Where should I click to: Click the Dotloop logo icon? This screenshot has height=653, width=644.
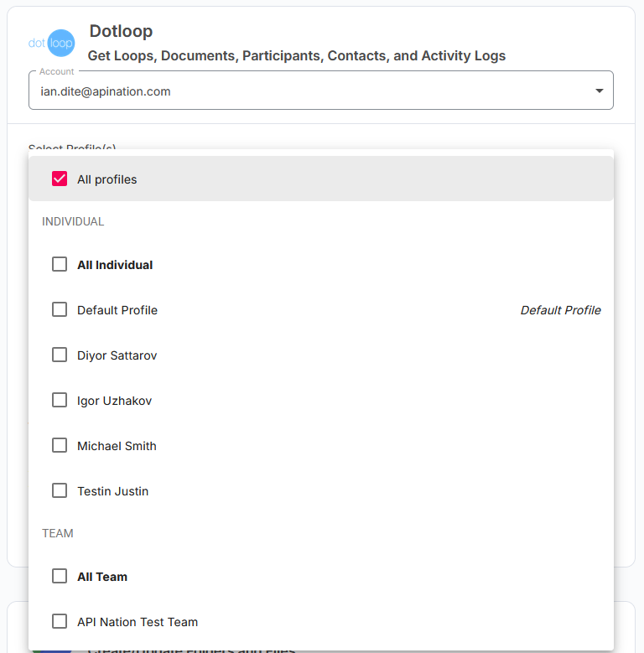[x=52, y=43]
